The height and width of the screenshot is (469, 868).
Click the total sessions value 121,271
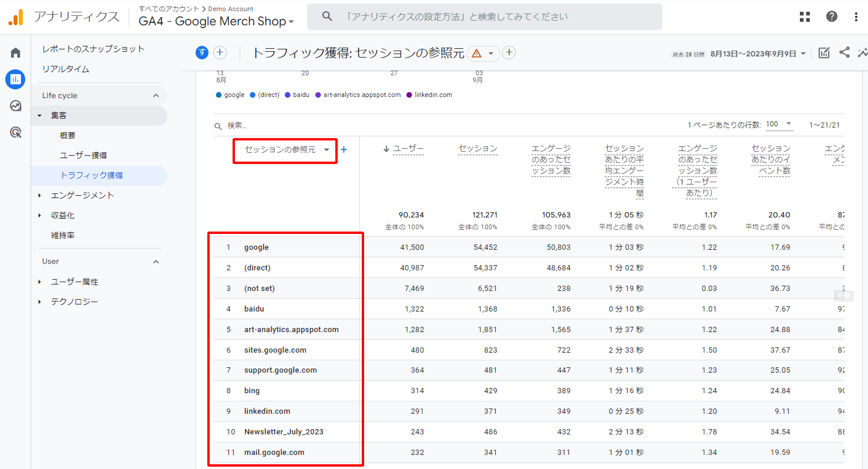485,215
